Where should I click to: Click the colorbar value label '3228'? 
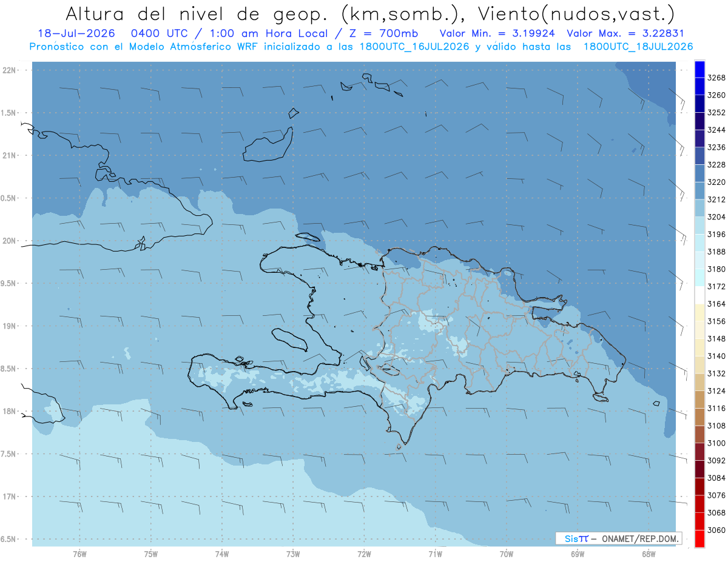point(716,165)
